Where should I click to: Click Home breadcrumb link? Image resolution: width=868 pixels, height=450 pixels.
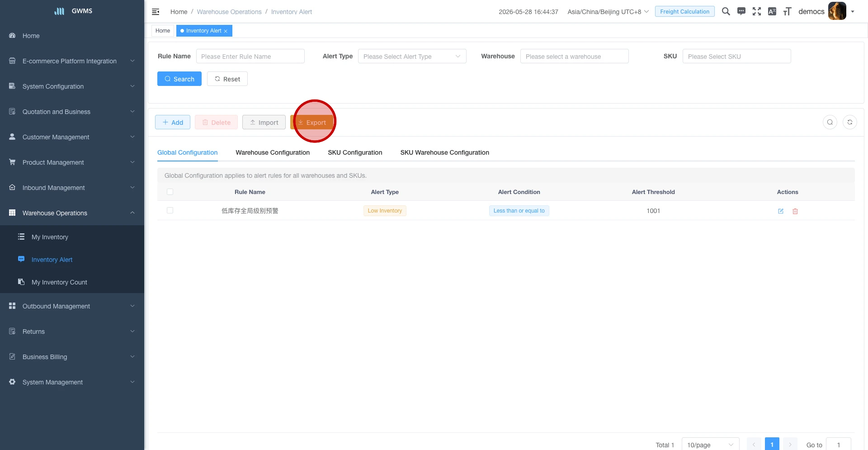pos(179,12)
